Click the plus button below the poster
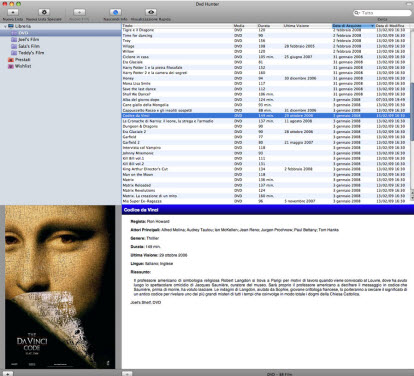 tap(8, 374)
